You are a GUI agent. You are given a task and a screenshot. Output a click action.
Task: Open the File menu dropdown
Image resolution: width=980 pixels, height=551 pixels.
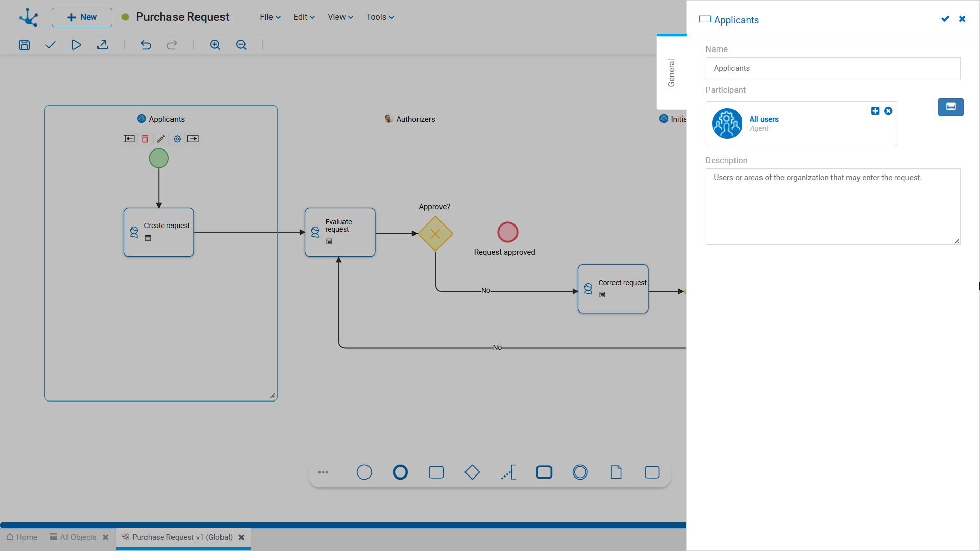tap(270, 17)
